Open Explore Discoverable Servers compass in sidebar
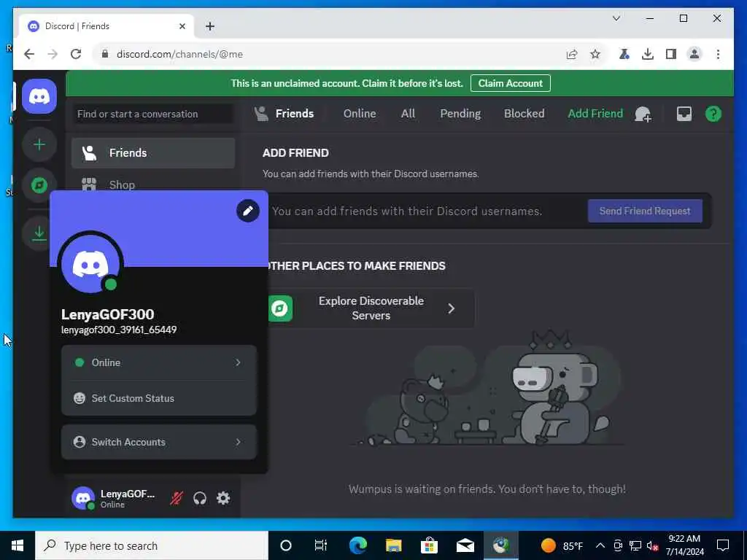 [x=39, y=184]
